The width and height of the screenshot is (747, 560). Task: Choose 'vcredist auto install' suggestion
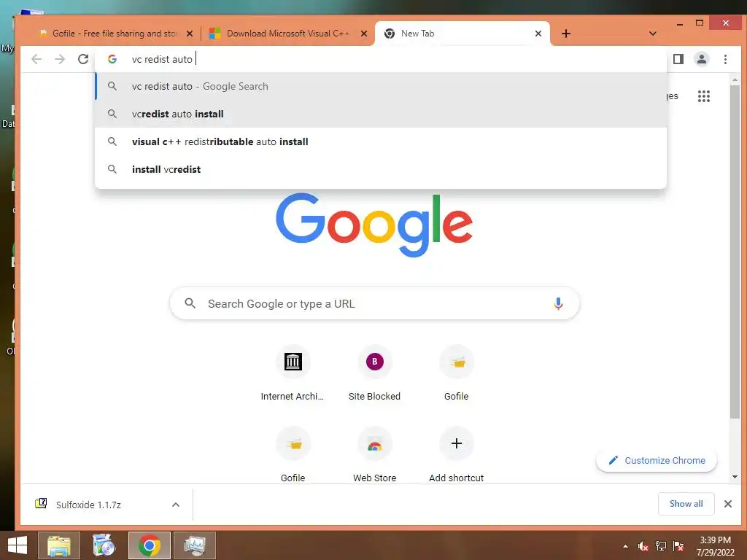381,114
